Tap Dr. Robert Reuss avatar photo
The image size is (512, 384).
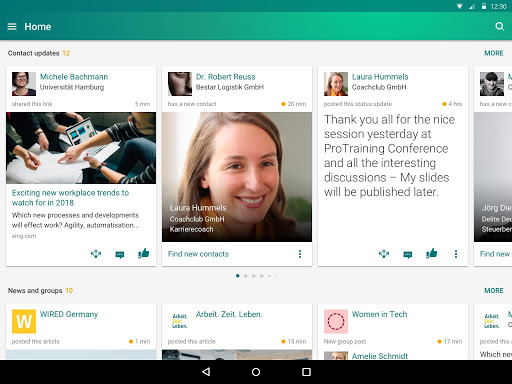coord(180,84)
